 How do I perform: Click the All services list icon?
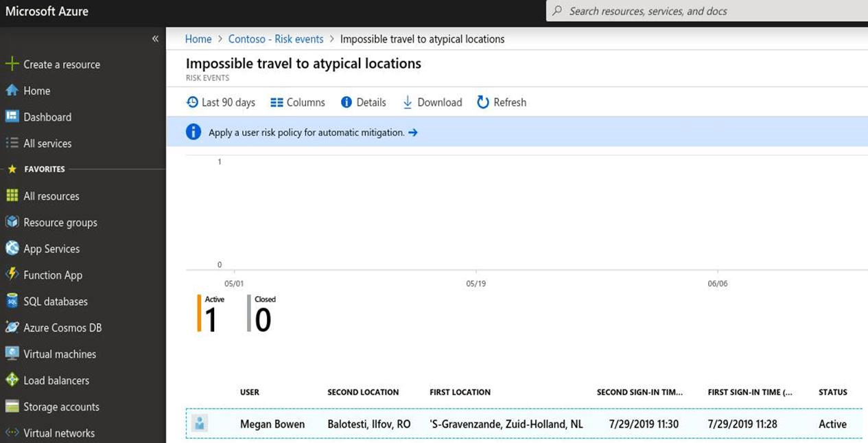tap(12, 143)
